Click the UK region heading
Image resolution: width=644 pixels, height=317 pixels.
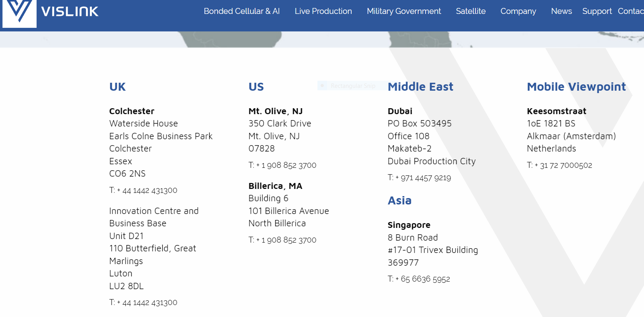click(117, 87)
